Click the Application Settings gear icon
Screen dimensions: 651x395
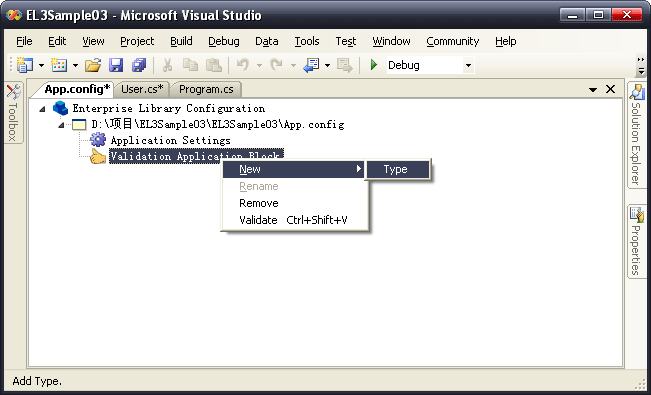coord(98,140)
